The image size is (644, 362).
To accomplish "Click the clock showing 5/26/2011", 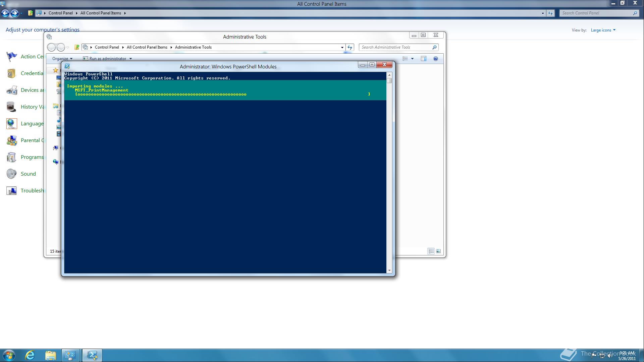I will [x=627, y=356].
